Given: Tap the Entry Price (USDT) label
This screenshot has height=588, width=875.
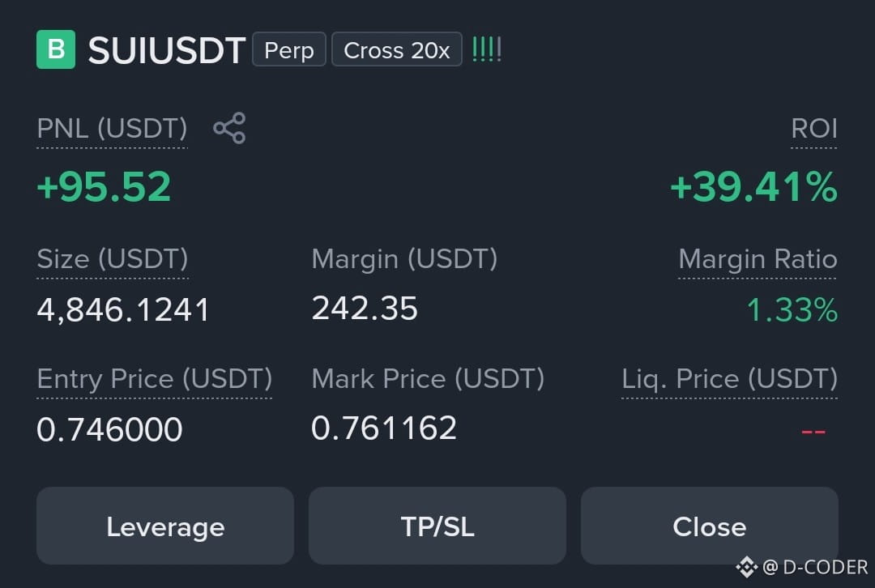Looking at the screenshot, I should (x=155, y=379).
